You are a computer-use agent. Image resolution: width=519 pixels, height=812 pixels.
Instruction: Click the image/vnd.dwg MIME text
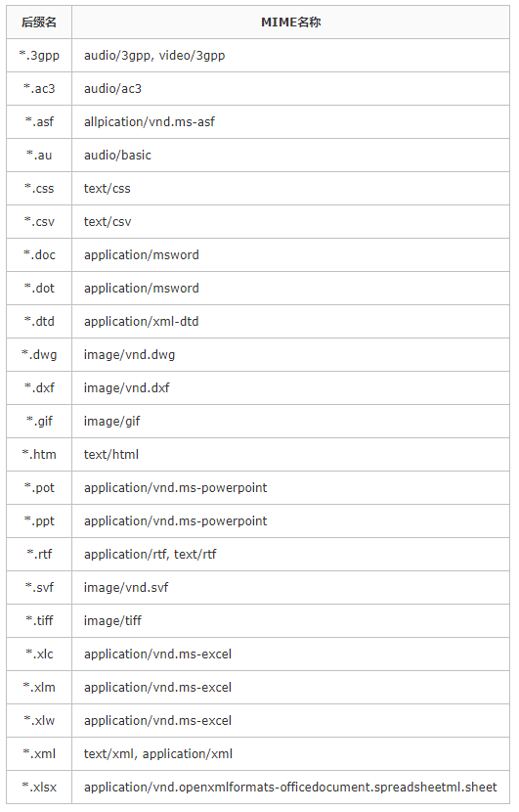[x=129, y=355]
